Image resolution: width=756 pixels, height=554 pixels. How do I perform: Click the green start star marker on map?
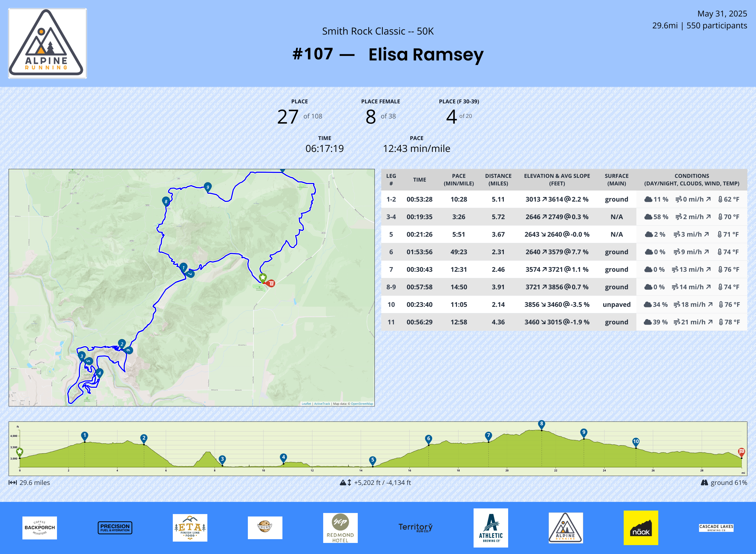pos(263,277)
